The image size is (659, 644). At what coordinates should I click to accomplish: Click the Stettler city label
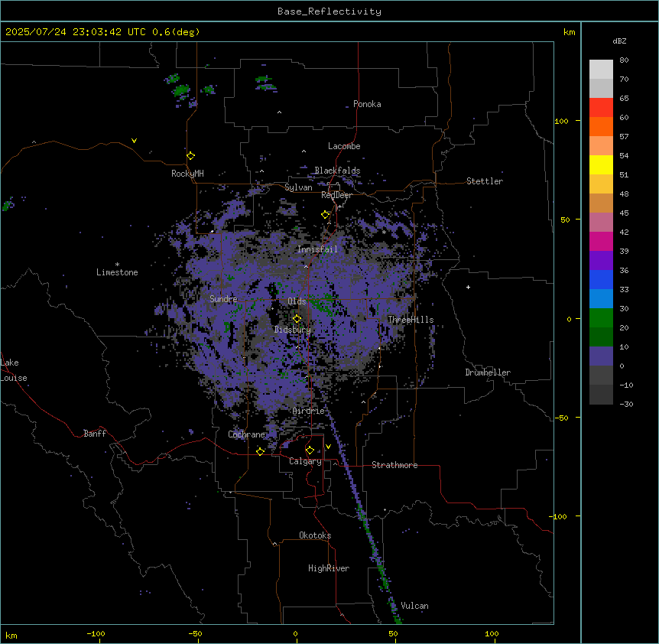click(485, 181)
